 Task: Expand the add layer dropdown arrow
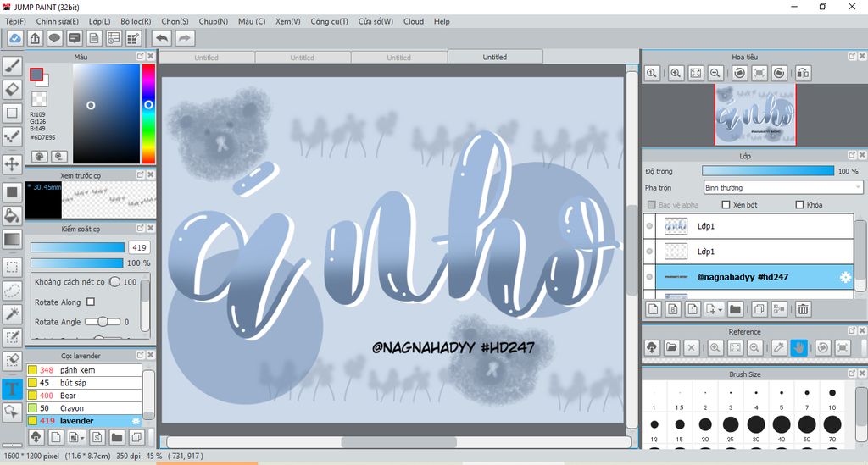pos(721,310)
